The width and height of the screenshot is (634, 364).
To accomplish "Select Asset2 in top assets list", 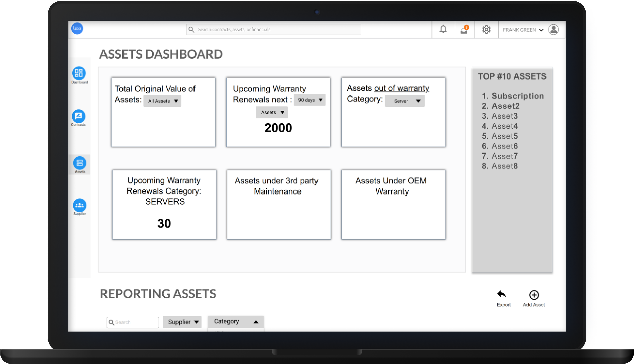I will [x=505, y=106].
